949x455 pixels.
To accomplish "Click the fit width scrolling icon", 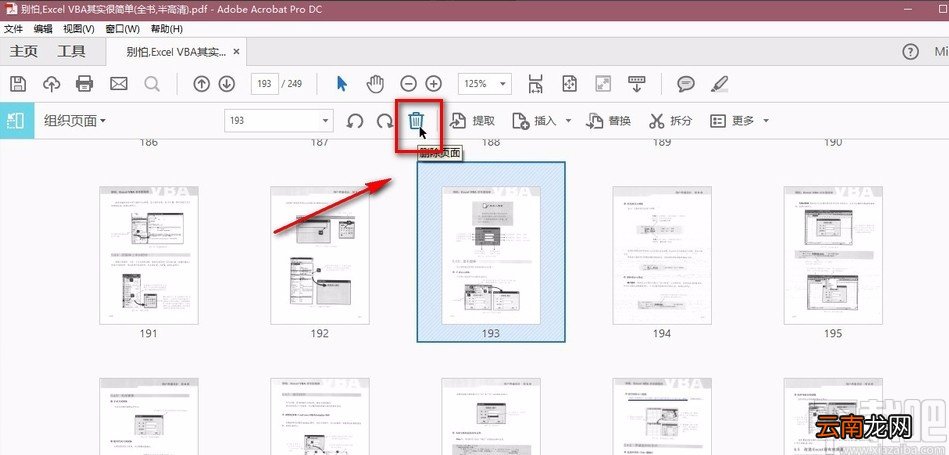I will tap(536, 83).
